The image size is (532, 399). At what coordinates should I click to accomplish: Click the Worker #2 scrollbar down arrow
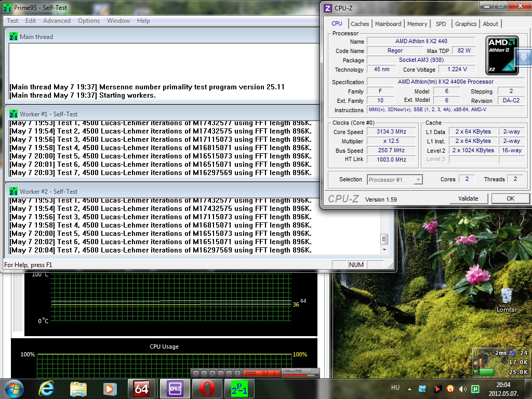(384, 250)
